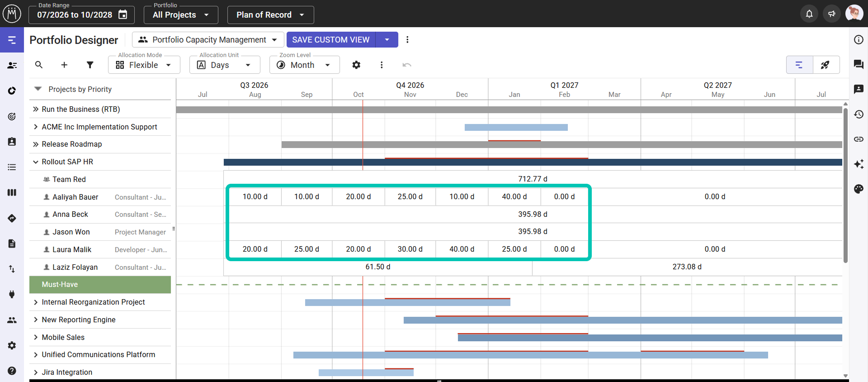The image size is (868, 382).
Task: Open calendar icon in Date Range field
Action: click(x=123, y=14)
